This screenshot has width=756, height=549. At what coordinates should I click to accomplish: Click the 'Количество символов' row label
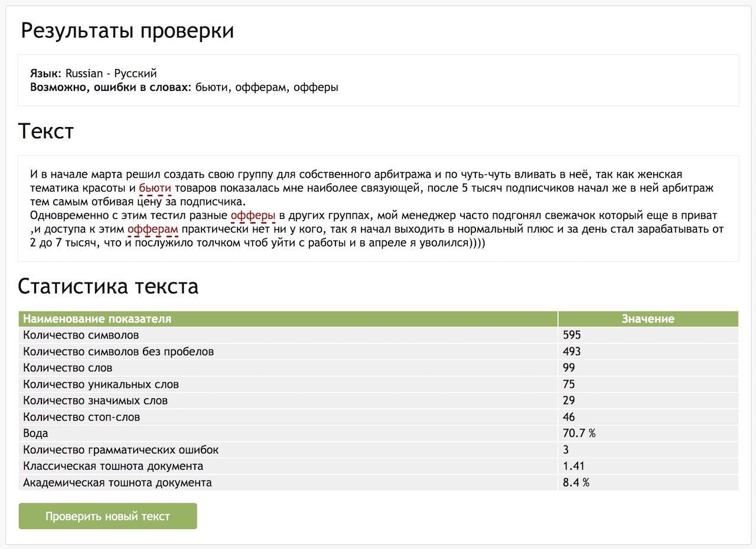81,335
